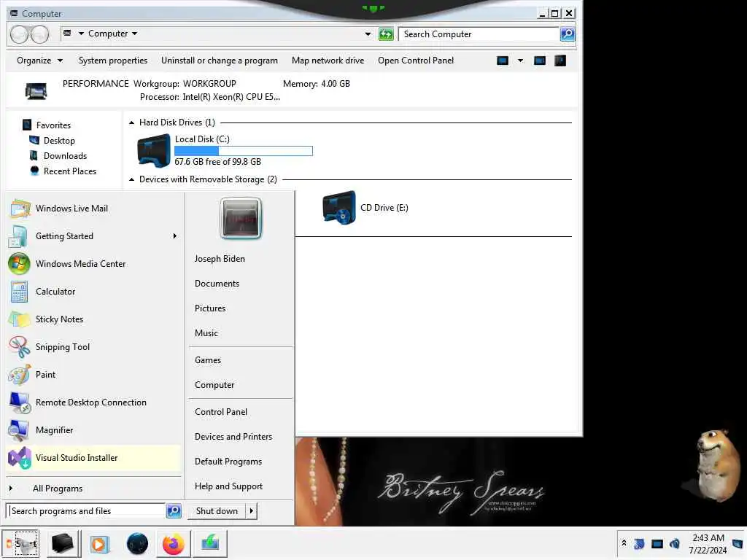This screenshot has width=747, height=560.
Task: Click Map network drive
Action: click(x=328, y=61)
